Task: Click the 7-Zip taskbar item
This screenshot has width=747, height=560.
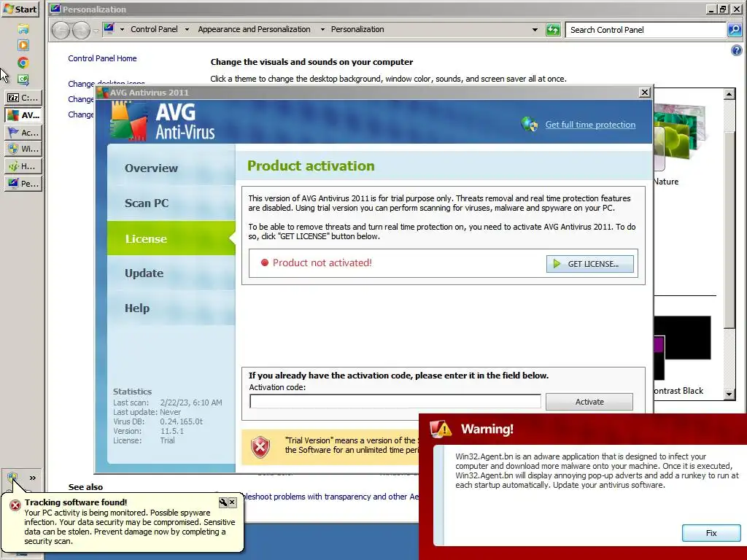Action: 23,98
